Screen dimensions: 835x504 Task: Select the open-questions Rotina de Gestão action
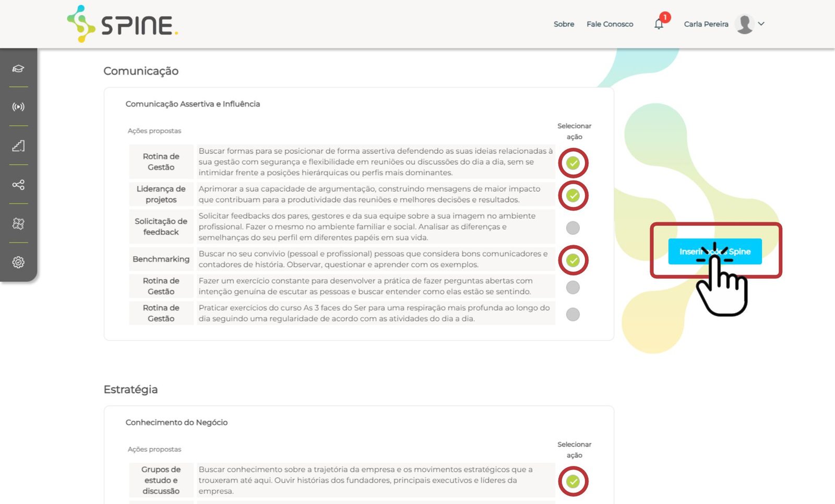point(573,287)
